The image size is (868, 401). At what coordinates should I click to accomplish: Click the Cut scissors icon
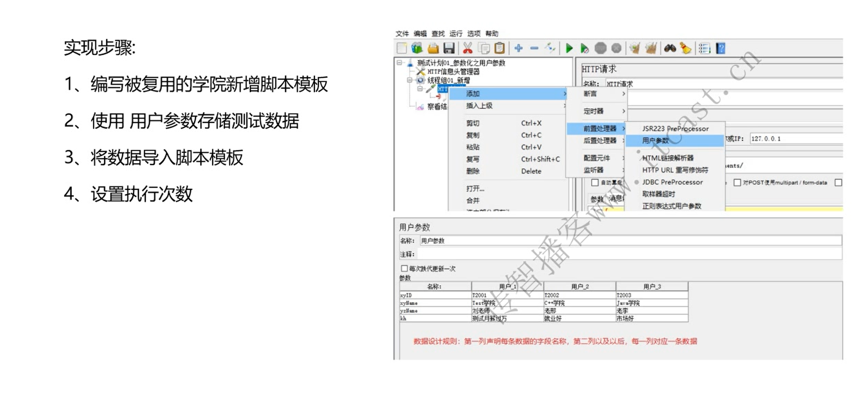point(467,48)
